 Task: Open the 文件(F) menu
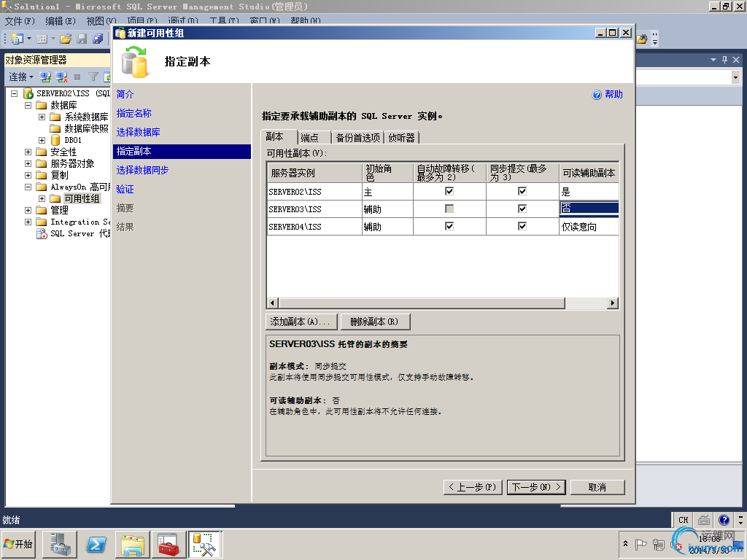[x=20, y=21]
